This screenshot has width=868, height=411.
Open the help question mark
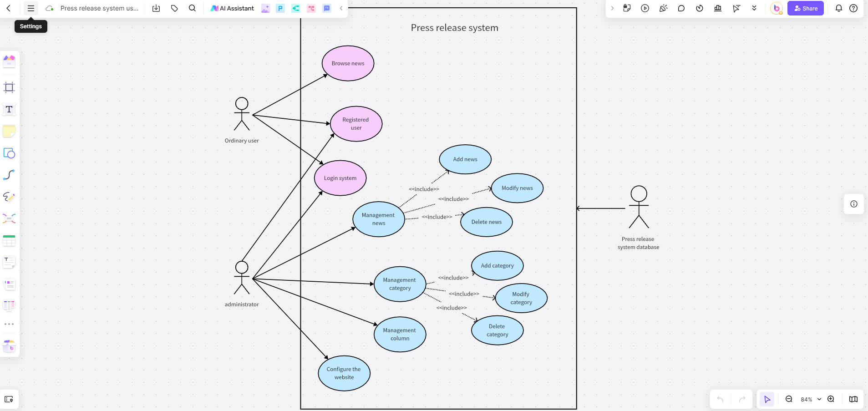tap(853, 8)
